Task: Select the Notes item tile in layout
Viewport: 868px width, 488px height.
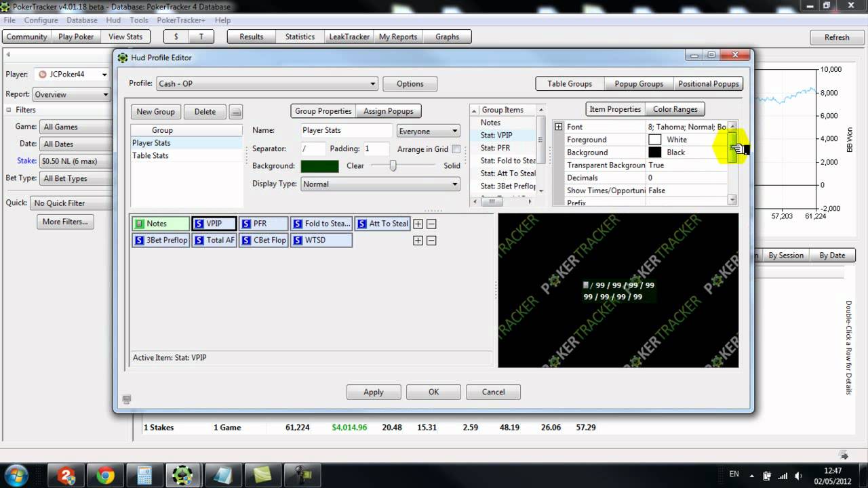Action: 161,224
